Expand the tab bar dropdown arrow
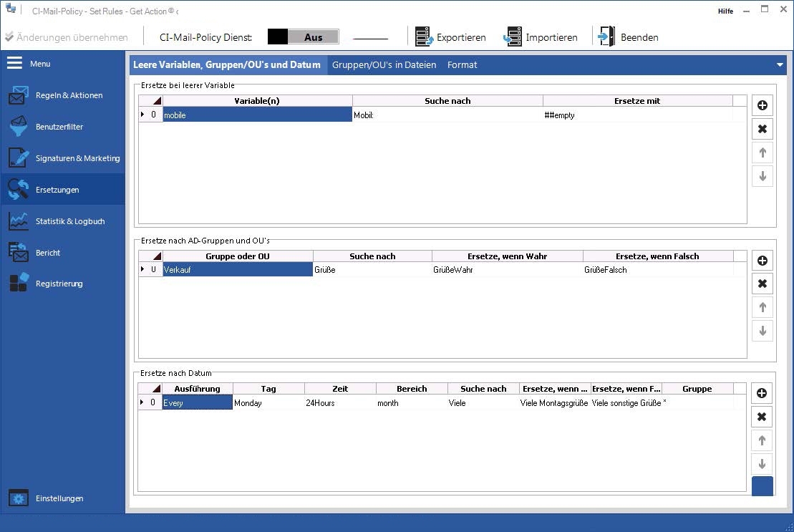Viewport: 794px width, 532px height. coord(780,64)
